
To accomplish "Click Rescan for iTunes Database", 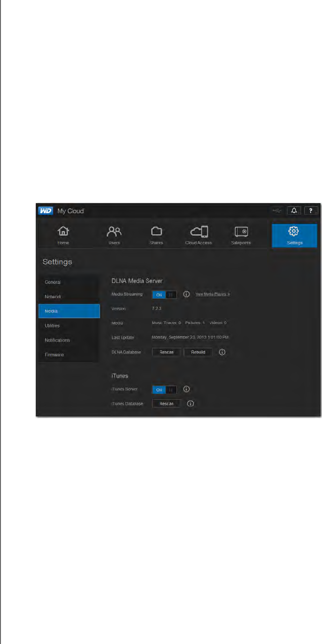I will pos(166,404).
